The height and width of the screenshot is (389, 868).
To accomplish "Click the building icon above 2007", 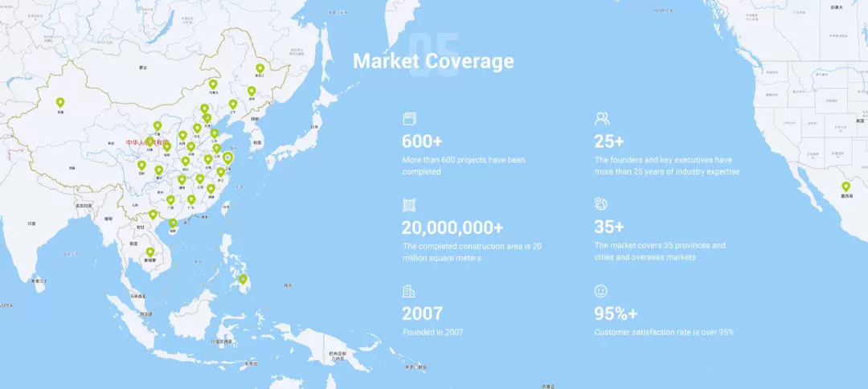I will point(409,291).
